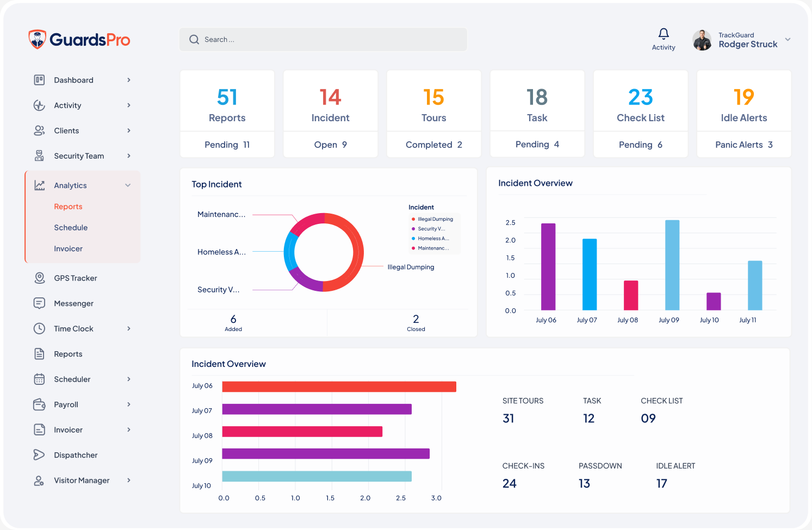Click the GuardsPro logo

click(79, 40)
